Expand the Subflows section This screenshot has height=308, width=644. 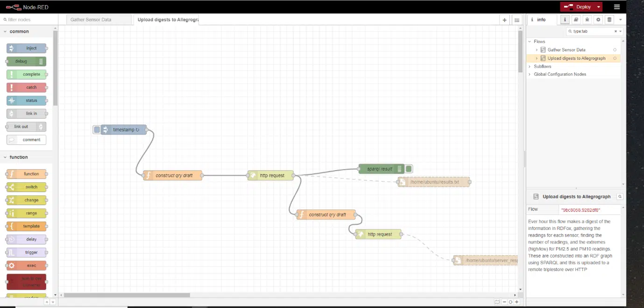tap(530, 66)
